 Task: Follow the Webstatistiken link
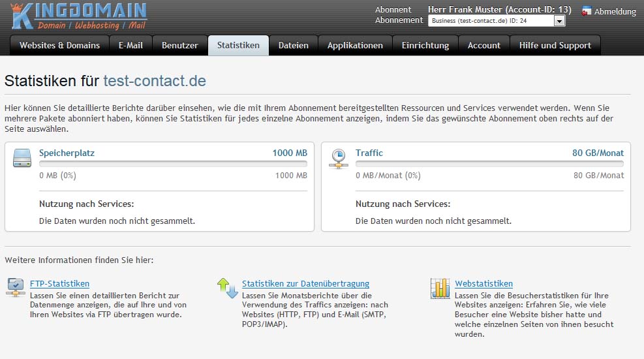[483, 284]
